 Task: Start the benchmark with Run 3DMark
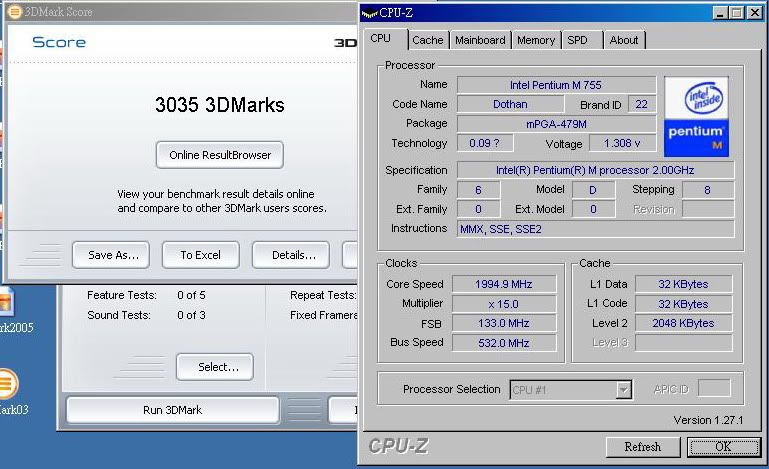[x=173, y=410]
